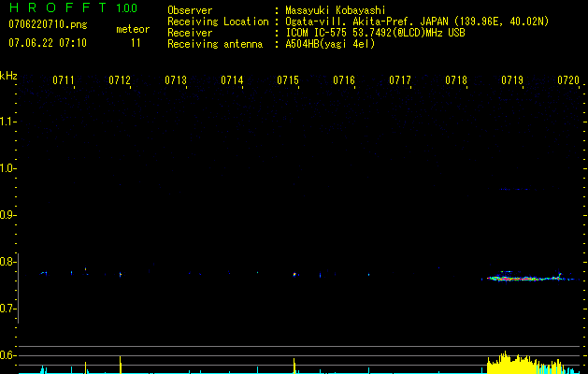Click the meteor echo spot at 0712
The width and height of the screenshot is (588, 374).
click(121, 274)
